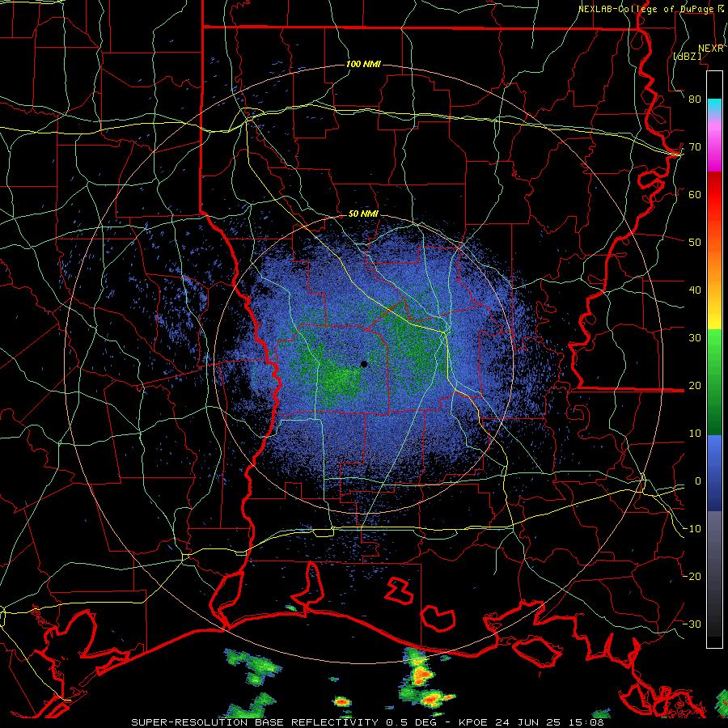Click the 70 value on dBZ scale
The height and width of the screenshot is (728, 728).
click(x=695, y=147)
